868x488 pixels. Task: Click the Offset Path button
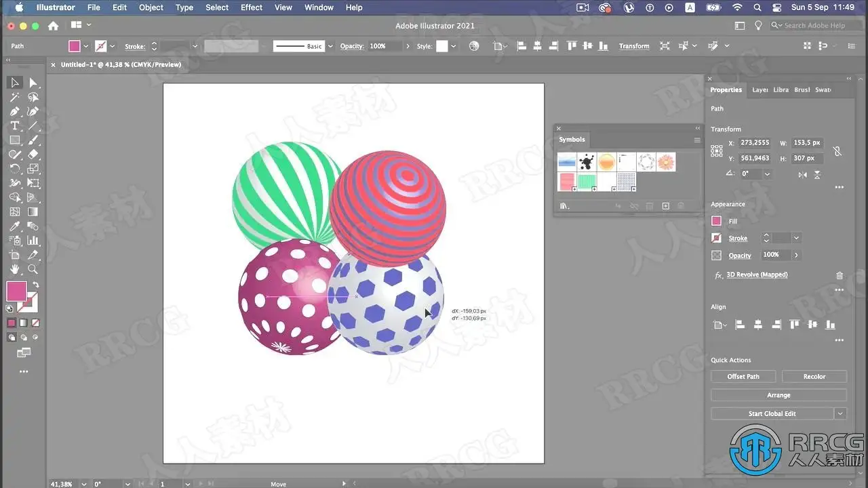[743, 376]
